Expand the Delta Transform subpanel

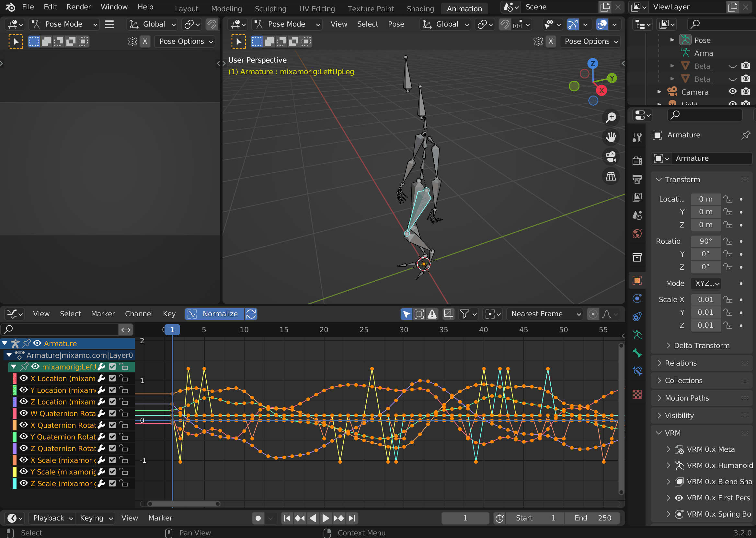pos(701,345)
